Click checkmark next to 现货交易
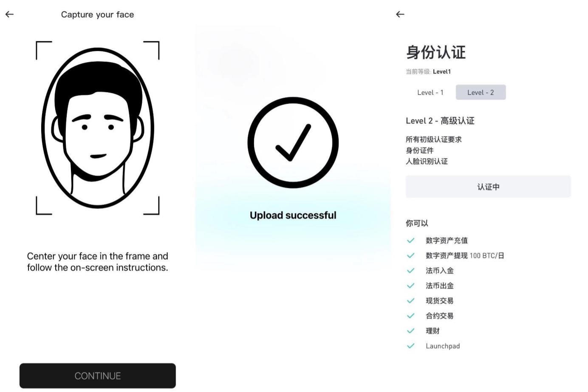The image size is (588, 392). click(x=410, y=301)
